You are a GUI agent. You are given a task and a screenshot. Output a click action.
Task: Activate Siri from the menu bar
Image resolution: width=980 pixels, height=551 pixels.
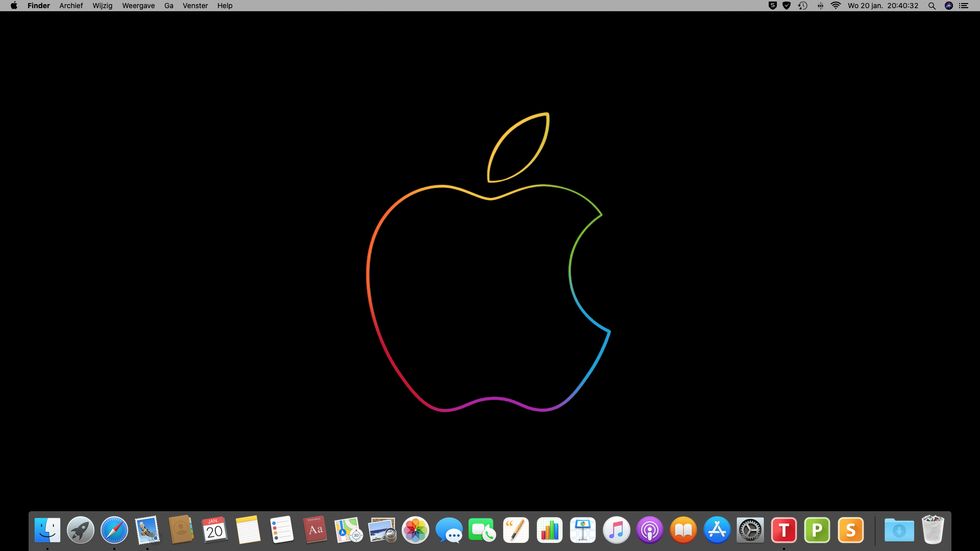(949, 6)
